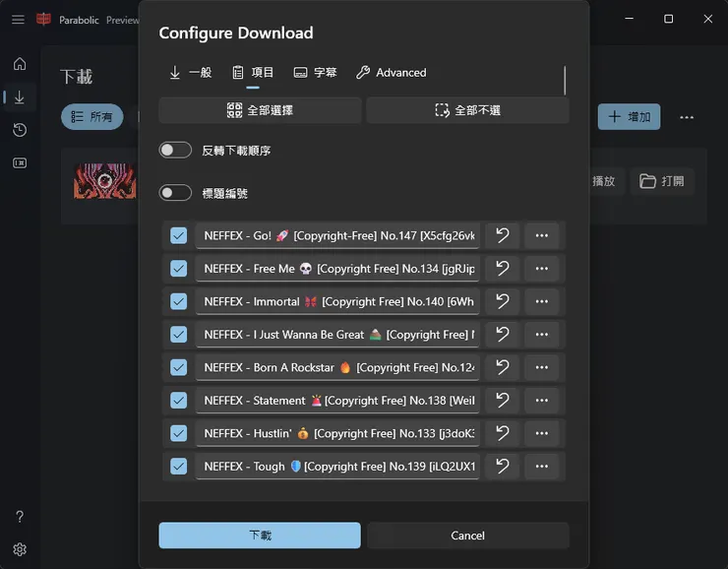Image resolution: width=728 pixels, height=569 pixels.
Task: Open settings gear in sidebar
Action: click(20, 549)
